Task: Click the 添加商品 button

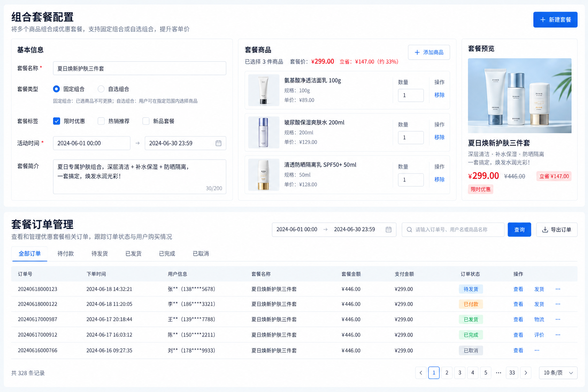Action: point(429,52)
